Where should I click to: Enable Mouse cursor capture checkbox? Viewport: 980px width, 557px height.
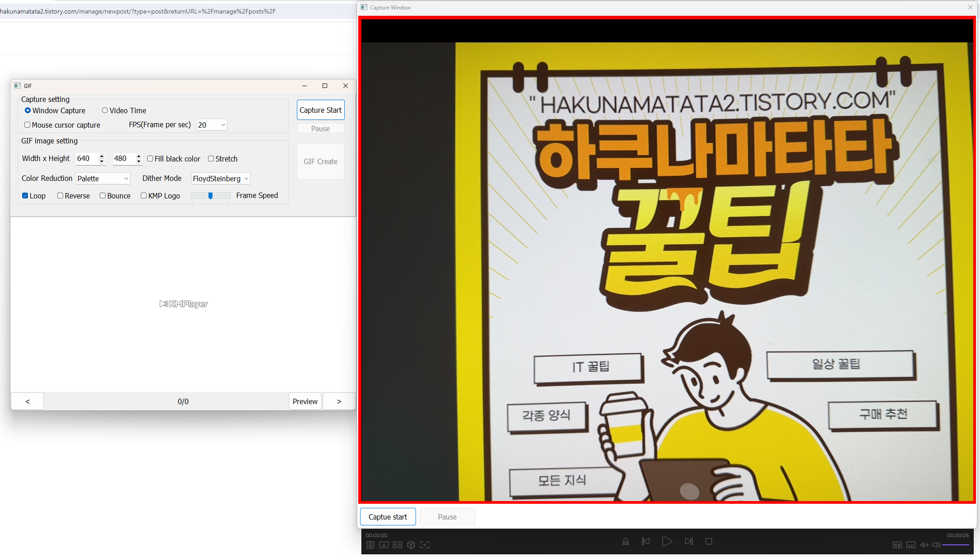(28, 125)
